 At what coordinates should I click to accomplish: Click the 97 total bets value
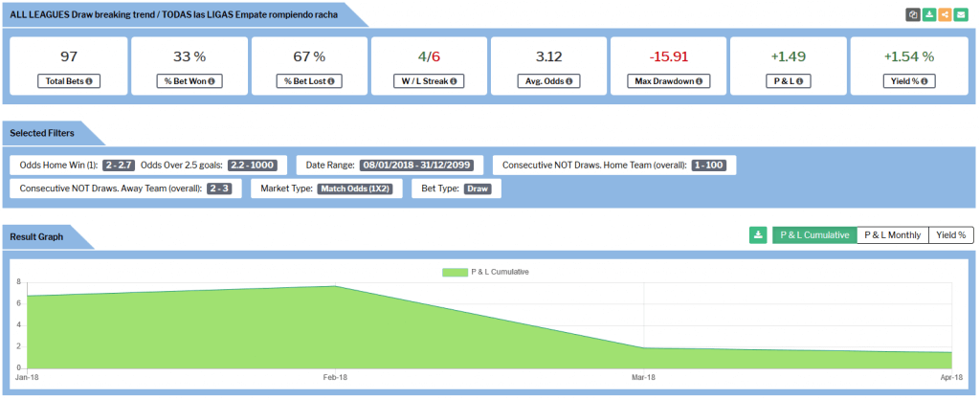tap(69, 56)
